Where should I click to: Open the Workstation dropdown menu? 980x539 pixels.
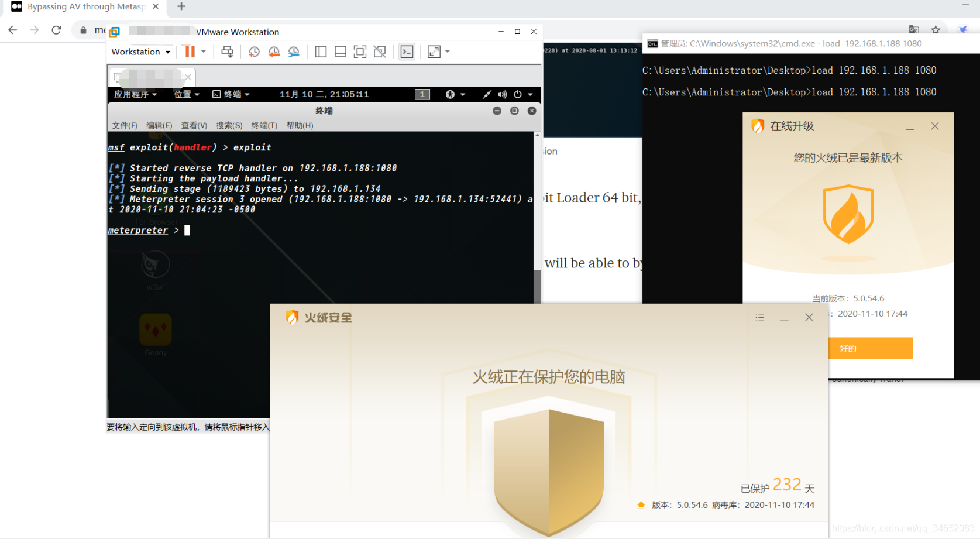click(x=141, y=52)
